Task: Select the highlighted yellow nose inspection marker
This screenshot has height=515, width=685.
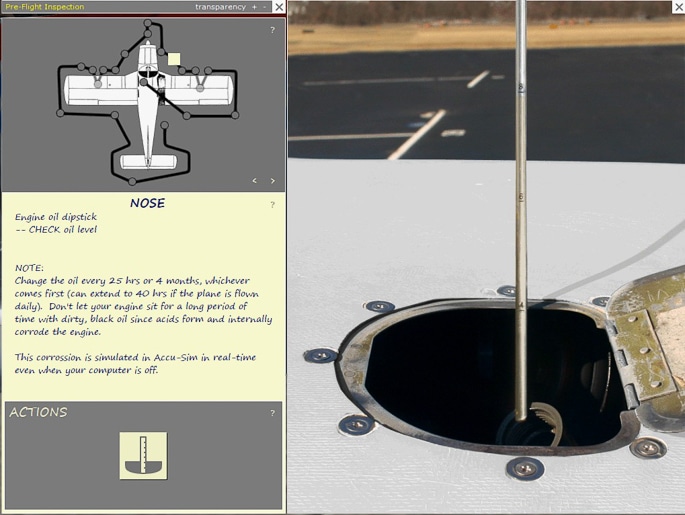Action: click(x=174, y=59)
